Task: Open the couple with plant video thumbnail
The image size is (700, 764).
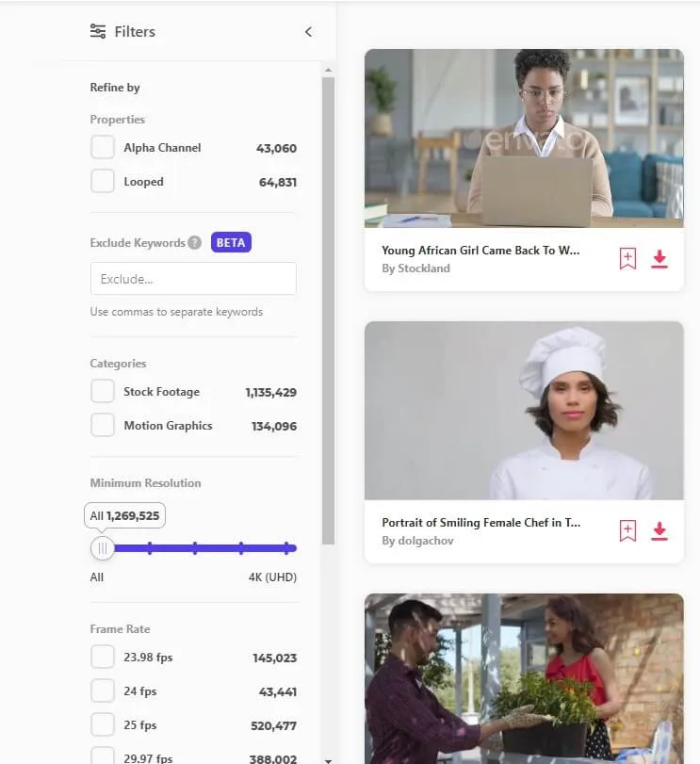Action: point(524,678)
